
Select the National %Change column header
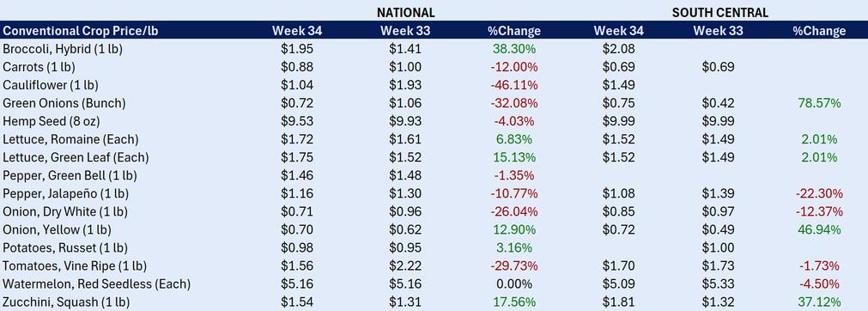514,31
